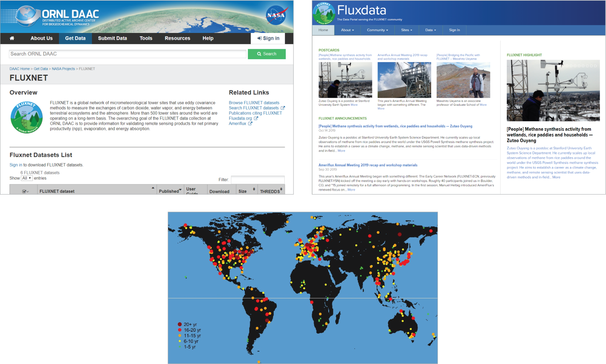Open Methane synthesis announcement title link

tap(395, 126)
